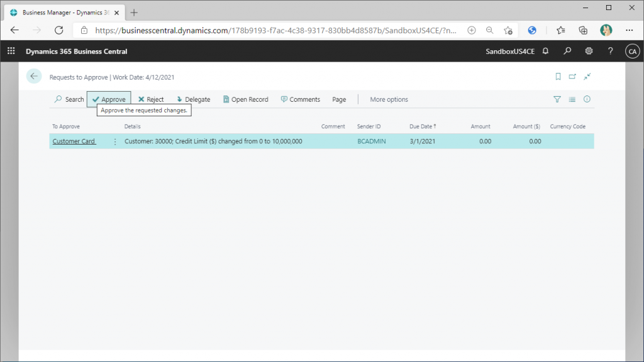
Task: Delegate the approval request
Action: (193, 99)
